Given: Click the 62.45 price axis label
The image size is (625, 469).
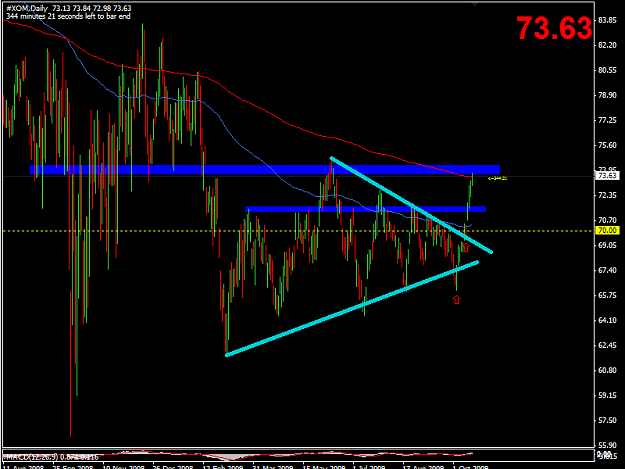Looking at the screenshot, I should [607, 345].
